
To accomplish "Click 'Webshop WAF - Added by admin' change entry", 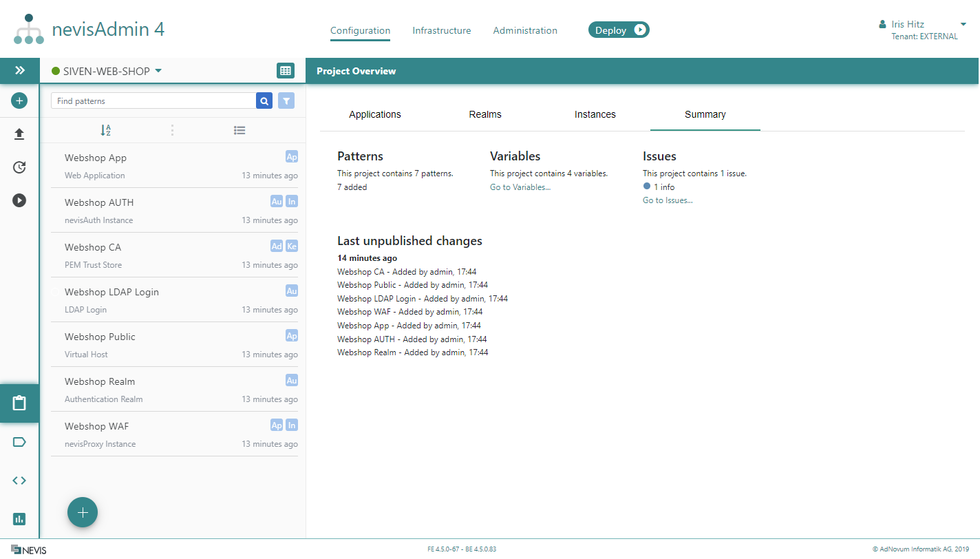I will pos(410,312).
